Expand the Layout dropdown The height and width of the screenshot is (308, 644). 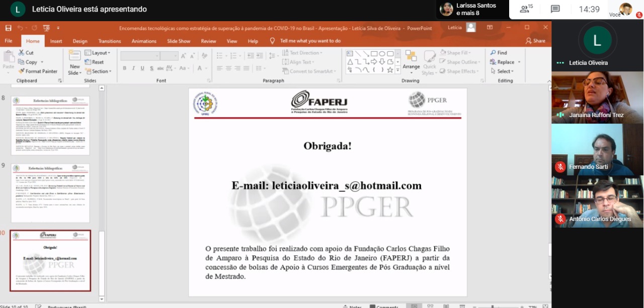pyautogui.click(x=97, y=53)
